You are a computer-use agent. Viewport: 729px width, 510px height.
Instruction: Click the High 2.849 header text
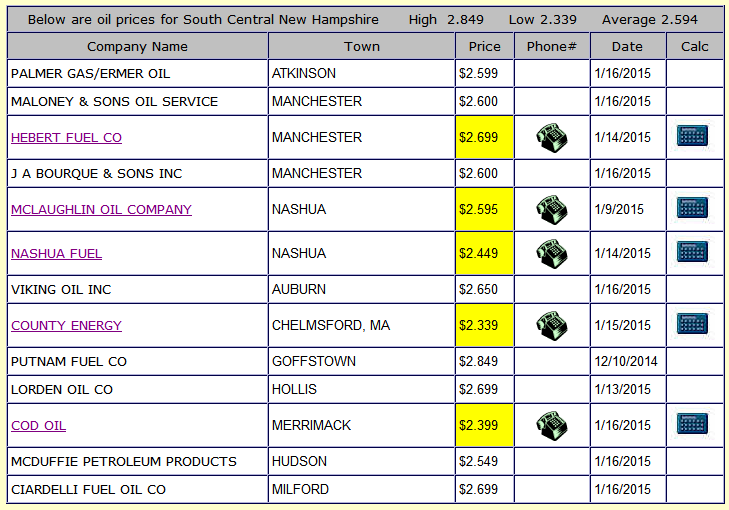click(x=446, y=20)
